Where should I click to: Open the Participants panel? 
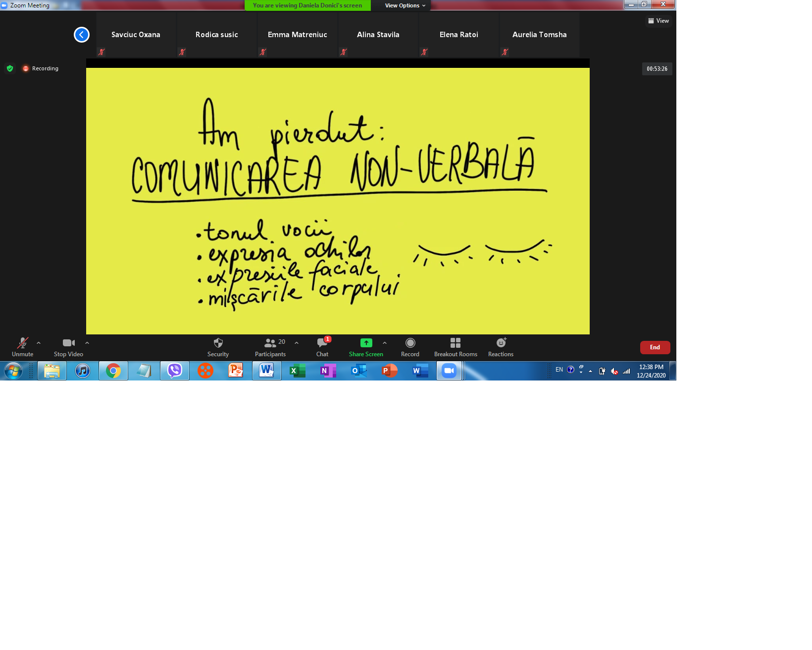pos(270,347)
